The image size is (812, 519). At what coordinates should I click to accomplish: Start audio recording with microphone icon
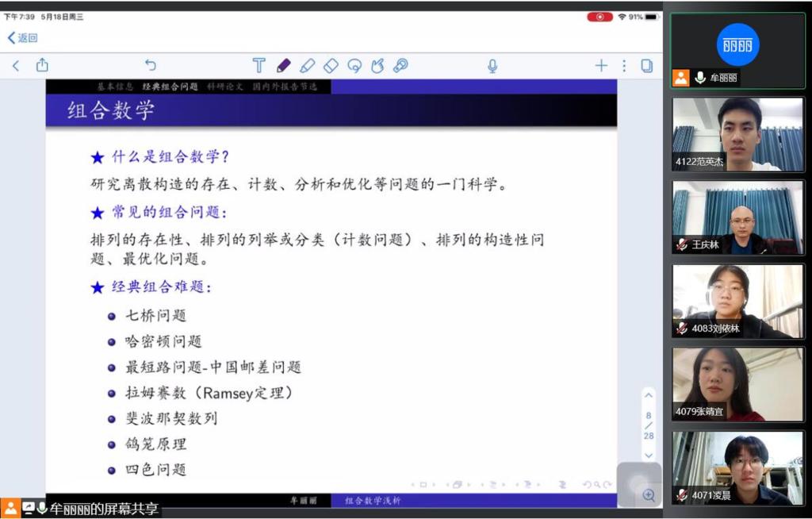click(492, 66)
